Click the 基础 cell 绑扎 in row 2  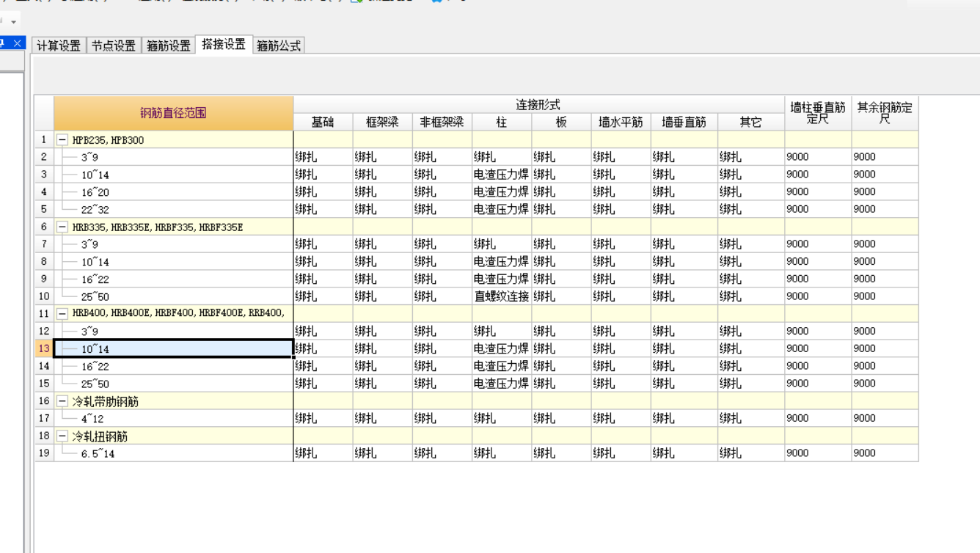pos(323,157)
